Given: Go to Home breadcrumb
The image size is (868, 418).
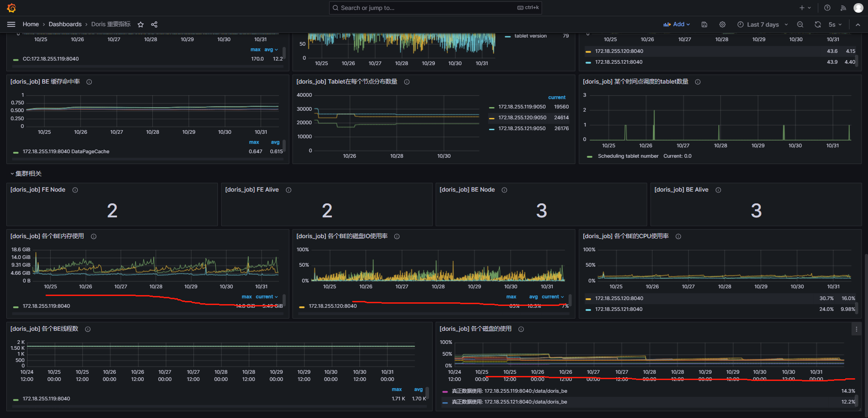Looking at the screenshot, I should tap(31, 24).
